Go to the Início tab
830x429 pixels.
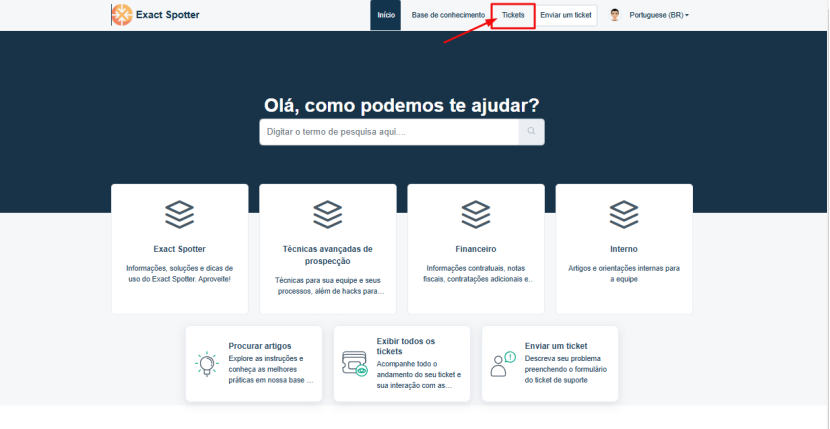(386, 15)
